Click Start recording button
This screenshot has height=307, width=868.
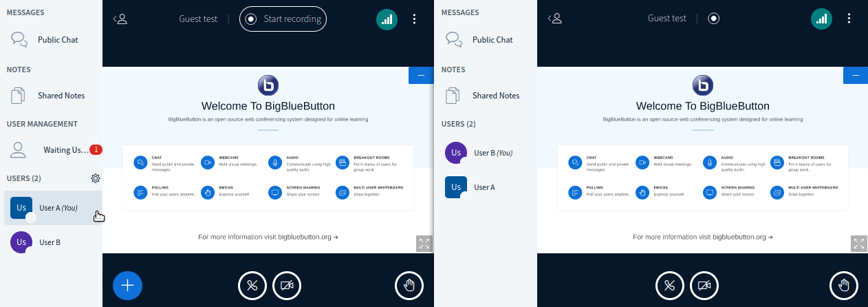283,19
